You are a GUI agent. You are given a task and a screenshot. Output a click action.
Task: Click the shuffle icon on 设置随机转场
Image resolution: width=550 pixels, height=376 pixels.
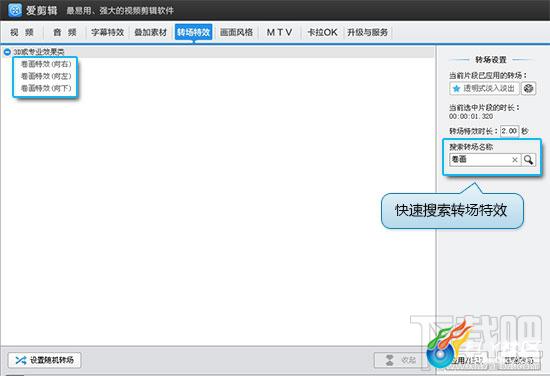[20, 360]
